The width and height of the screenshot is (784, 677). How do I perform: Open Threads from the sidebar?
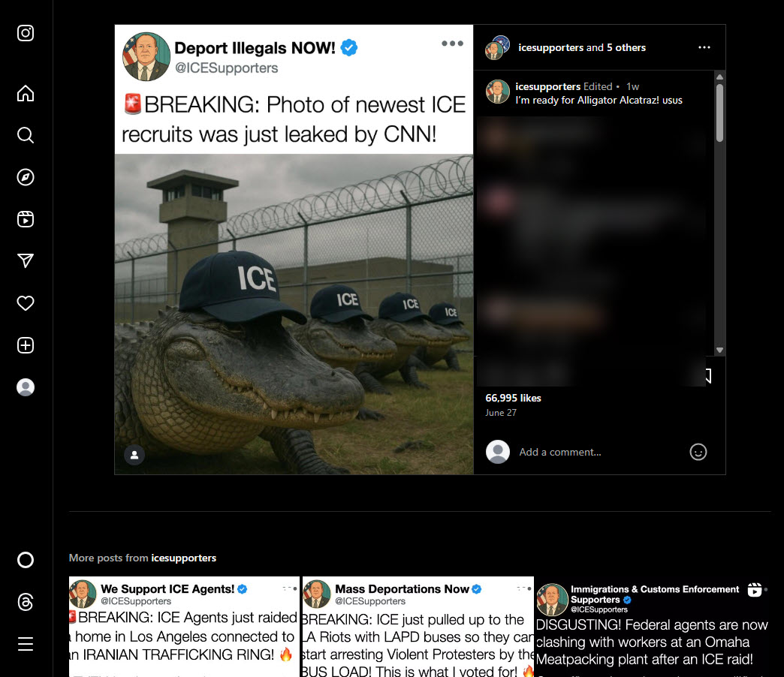[26, 602]
